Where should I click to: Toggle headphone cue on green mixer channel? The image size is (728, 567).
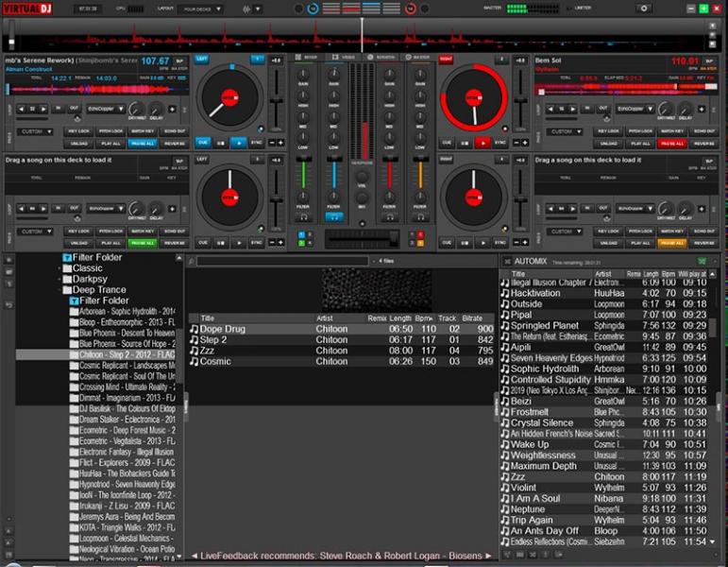pyautogui.click(x=303, y=217)
